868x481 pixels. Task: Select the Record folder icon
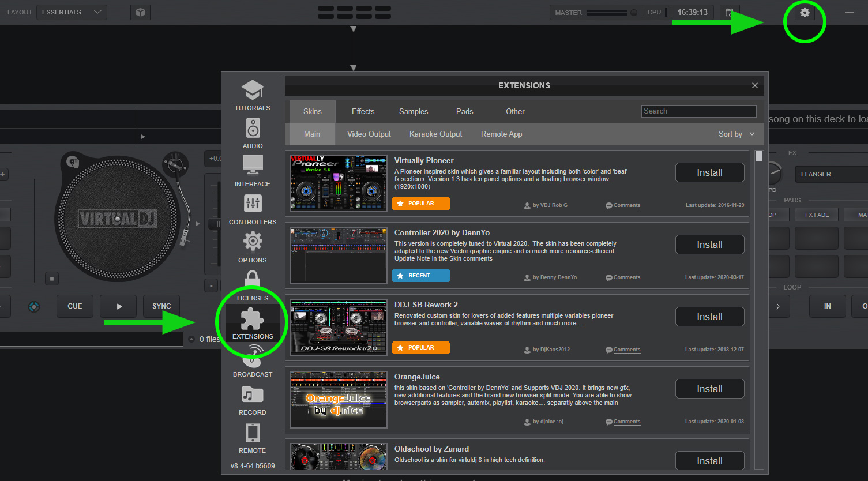(253, 395)
